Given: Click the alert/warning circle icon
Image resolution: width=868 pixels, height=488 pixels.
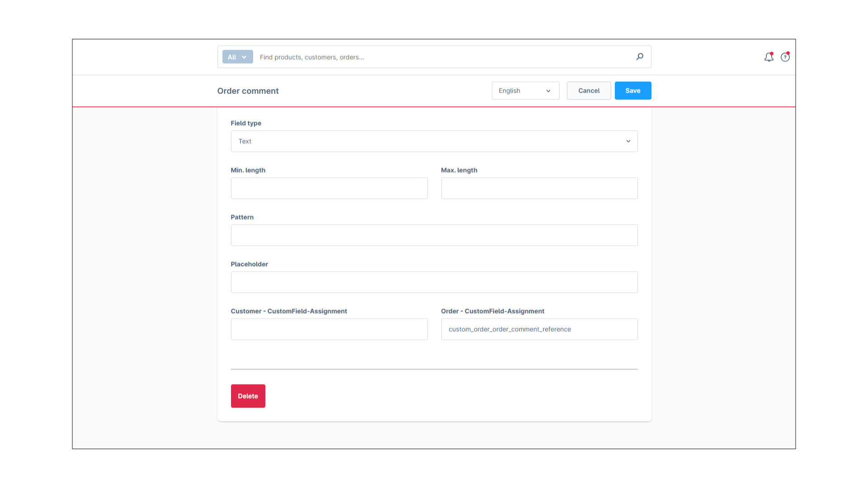Looking at the screenshot, I should (785, 56).
